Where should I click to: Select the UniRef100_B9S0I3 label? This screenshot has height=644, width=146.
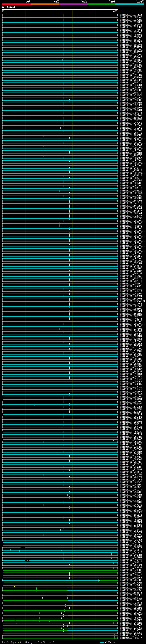(x=131, y=82)
